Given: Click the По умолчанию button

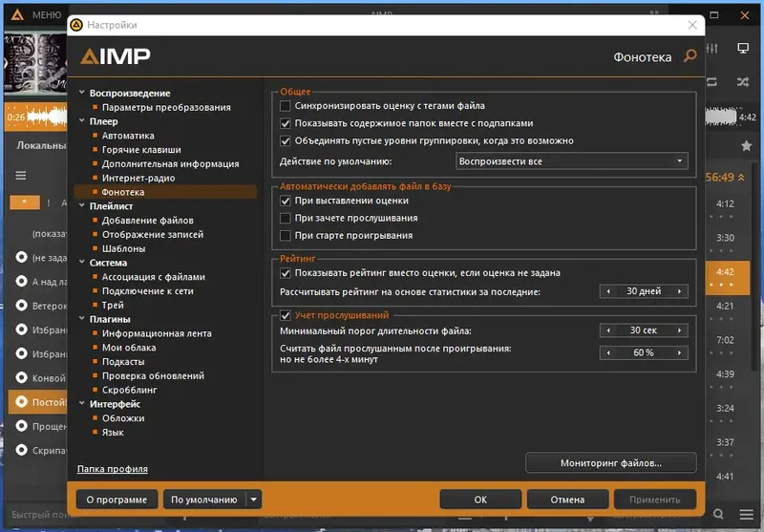Looking at the screenshot, I should click(x=204, y=500).
